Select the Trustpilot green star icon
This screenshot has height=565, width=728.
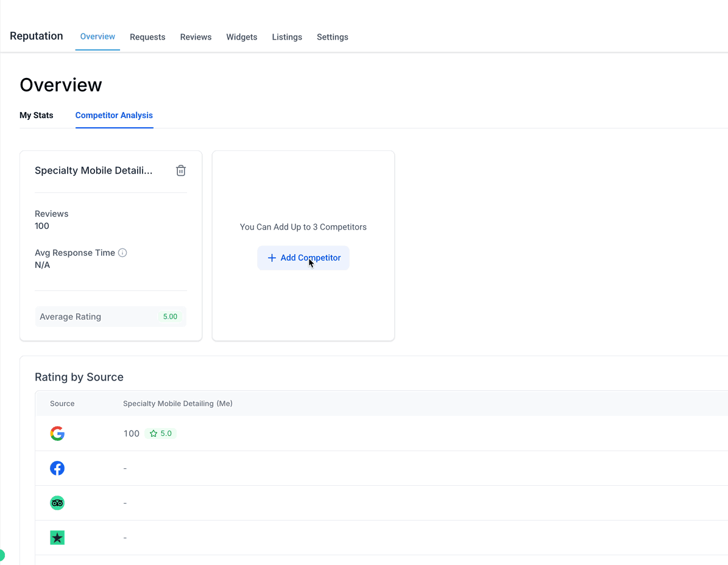(x=57, y=538)
